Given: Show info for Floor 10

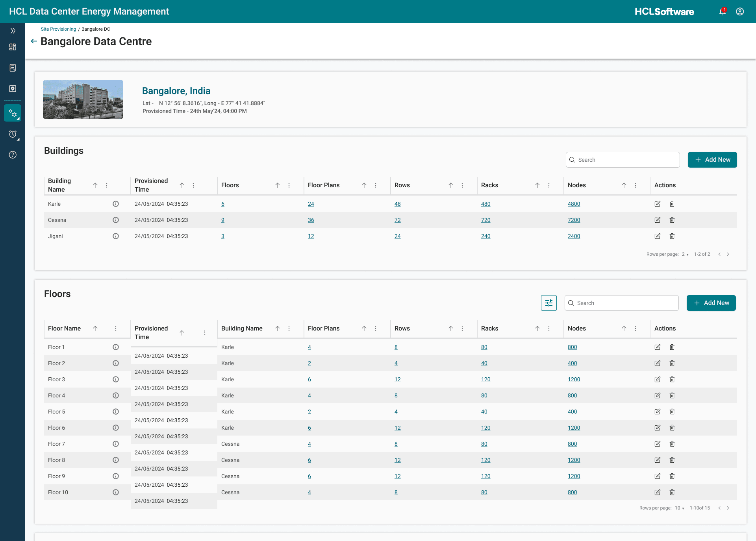Looking at the screenshot, I should coord(116,492).
